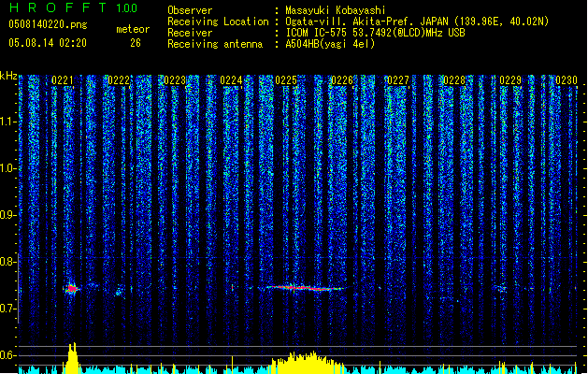
Task: Click the timestamp 05.08.14 02:20
Action: coord(48,43)
